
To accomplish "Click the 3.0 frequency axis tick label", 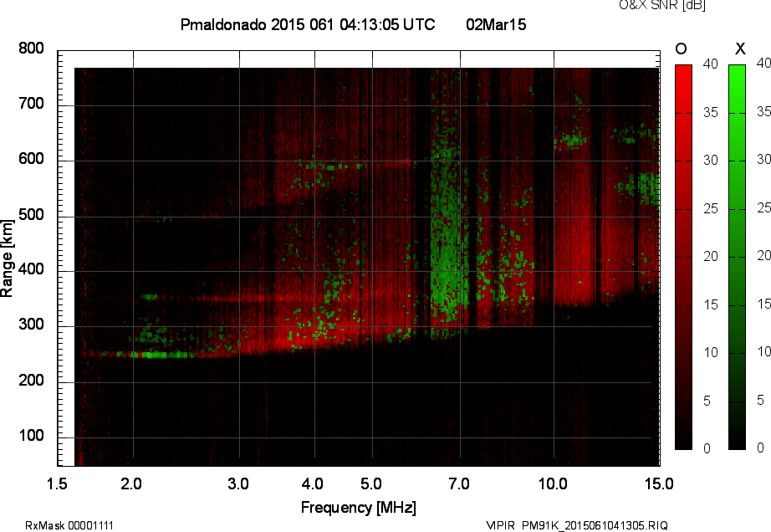I will pyautogui.click(x=238, y=483).
